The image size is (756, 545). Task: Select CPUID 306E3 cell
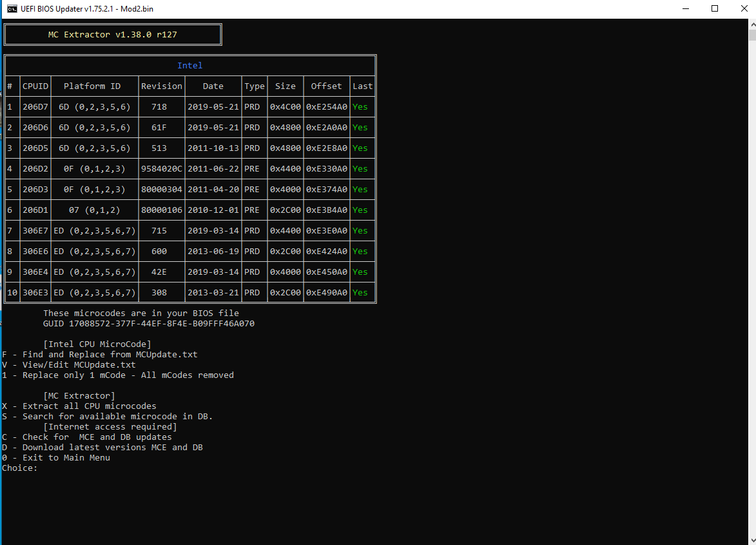[x=35, y=293]
